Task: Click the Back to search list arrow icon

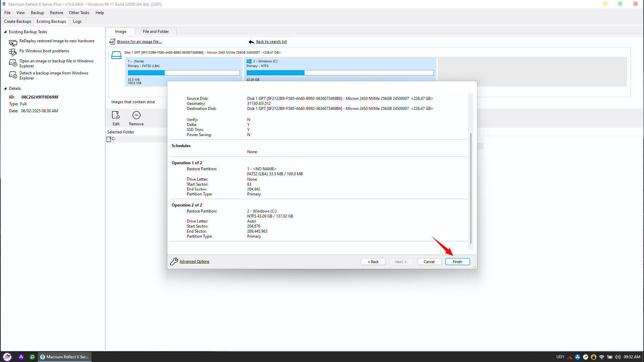Action: [251, 42]
